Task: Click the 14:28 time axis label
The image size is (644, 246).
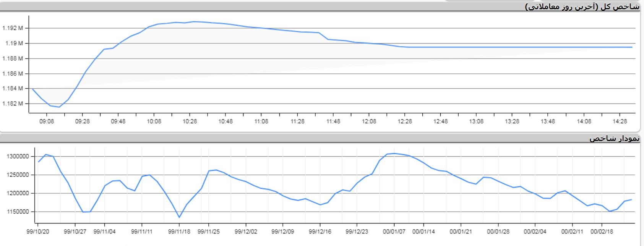Action: pyautogui.click(x=620, y=121)
